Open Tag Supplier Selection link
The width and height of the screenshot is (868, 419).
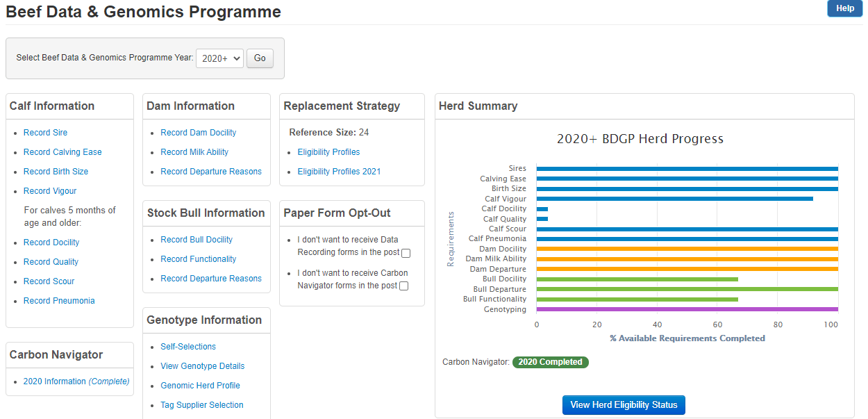201,405
